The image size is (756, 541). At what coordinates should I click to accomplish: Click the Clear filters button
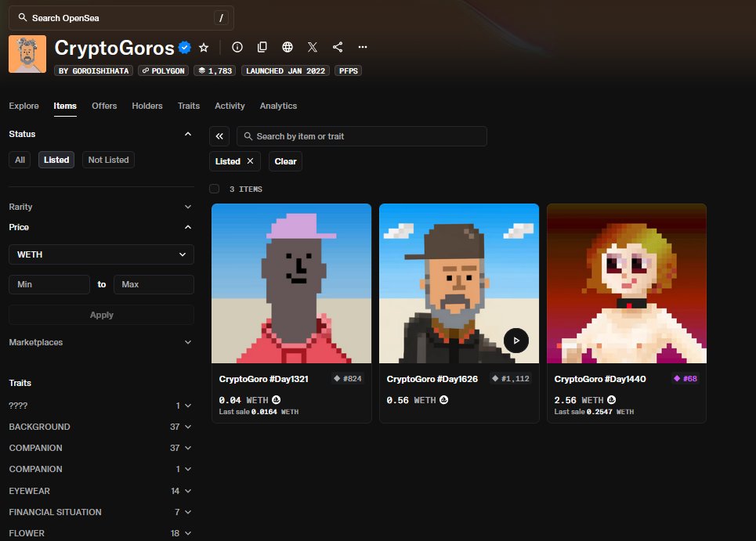[x=285, y=161]
